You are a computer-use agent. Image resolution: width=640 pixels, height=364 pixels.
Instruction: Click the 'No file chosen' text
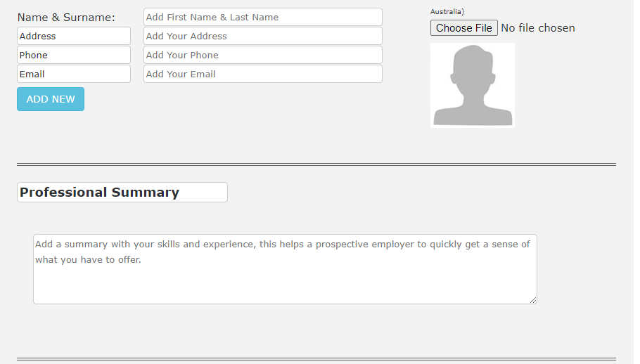tap(538, 28)
